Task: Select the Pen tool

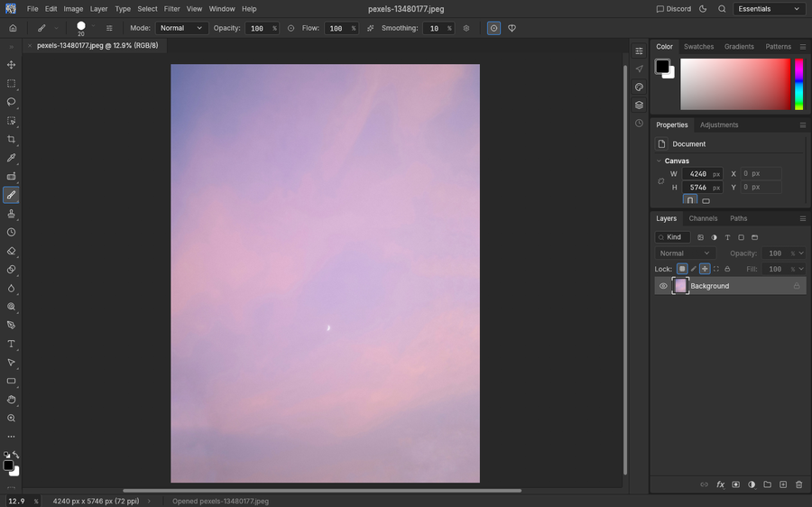Action: [x=11, y=326]
